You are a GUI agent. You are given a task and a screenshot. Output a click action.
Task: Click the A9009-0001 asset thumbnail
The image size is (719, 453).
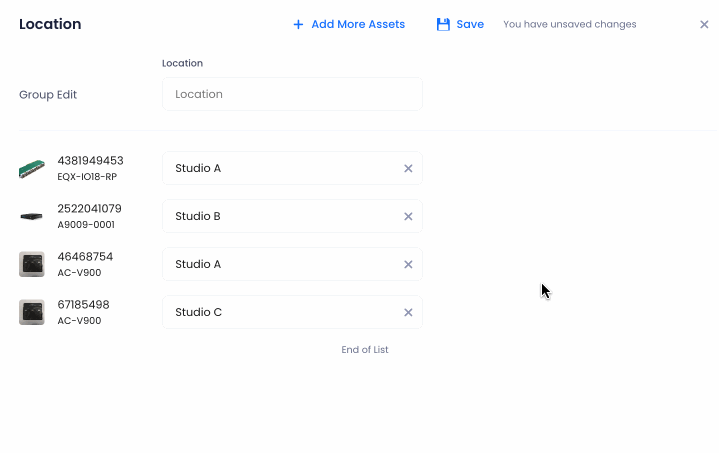point(32,216)
